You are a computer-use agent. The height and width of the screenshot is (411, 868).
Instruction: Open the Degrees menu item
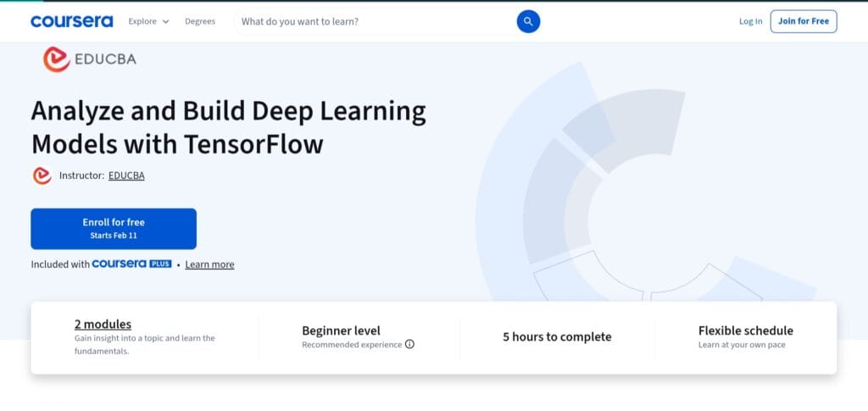click(x=200, y=21)
